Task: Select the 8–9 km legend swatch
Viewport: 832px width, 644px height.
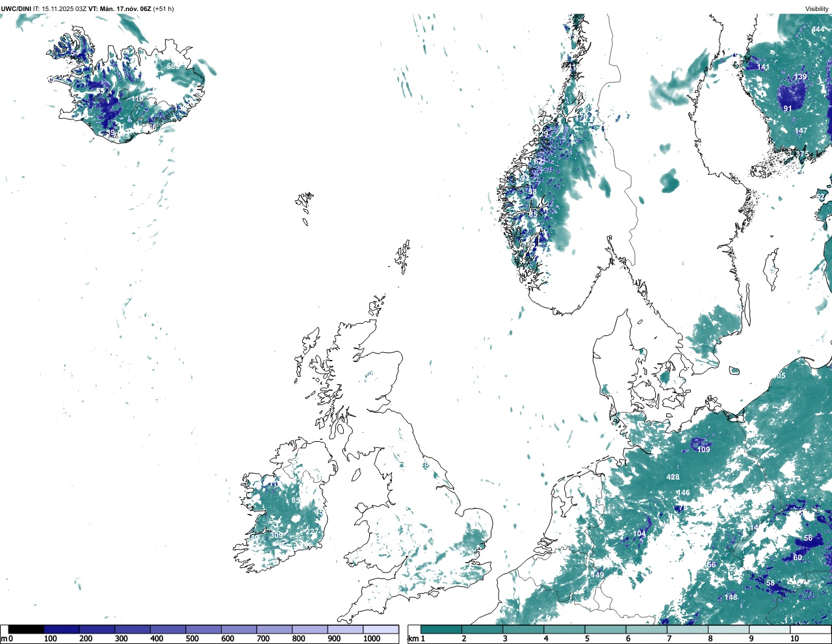Action: [x=728, y=630]
